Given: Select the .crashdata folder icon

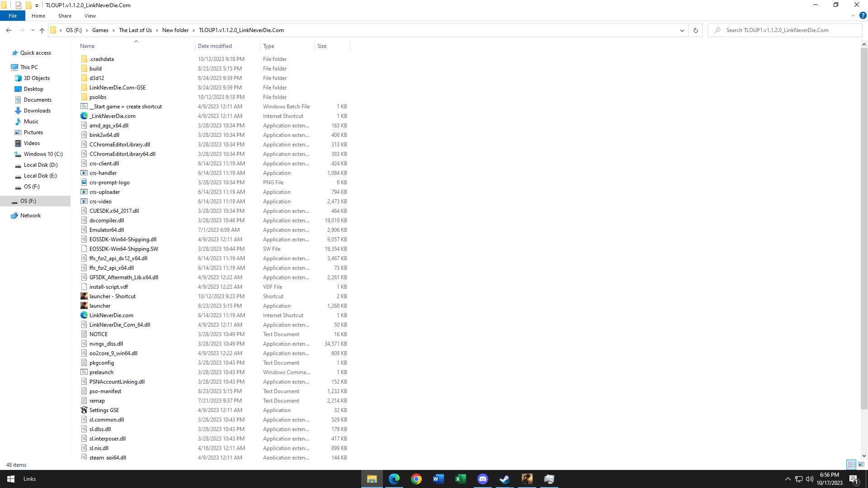Looking at the screenshot, I should (x=84, y=59).
